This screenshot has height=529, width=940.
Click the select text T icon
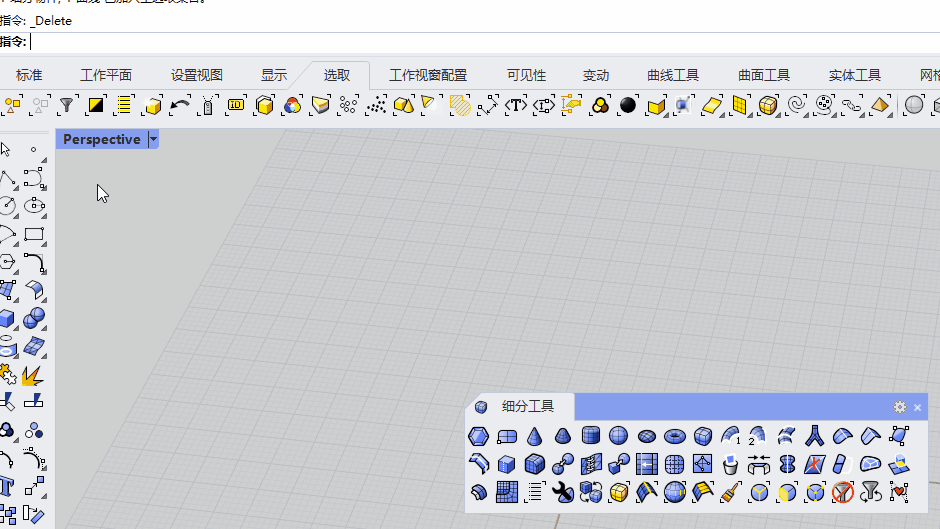coord(516,106)
